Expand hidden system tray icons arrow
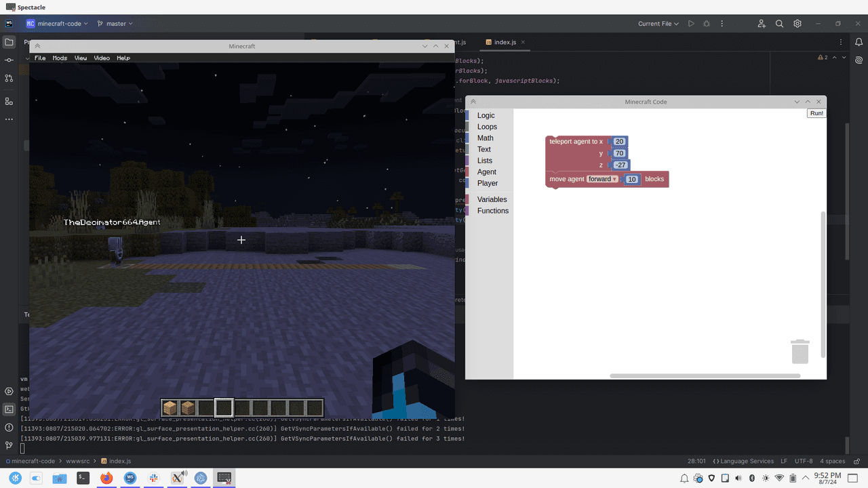Screen dimensions: 868x488 [806, 479]
